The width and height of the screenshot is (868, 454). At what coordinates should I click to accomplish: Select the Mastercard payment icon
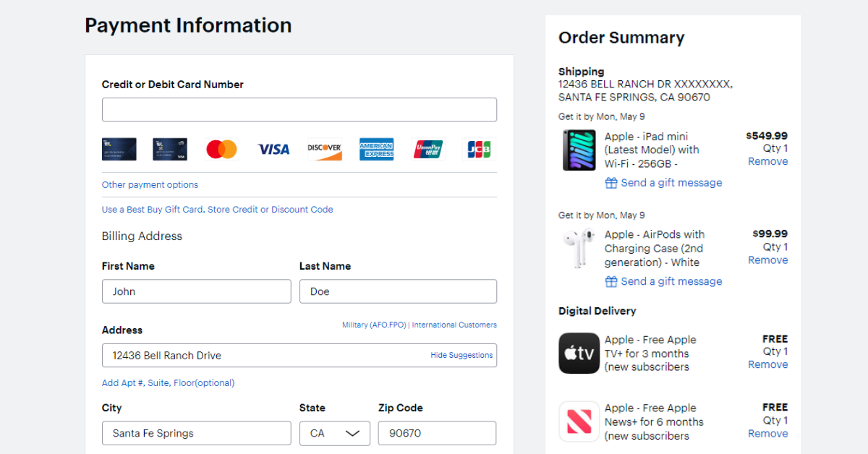coord(221,149)
